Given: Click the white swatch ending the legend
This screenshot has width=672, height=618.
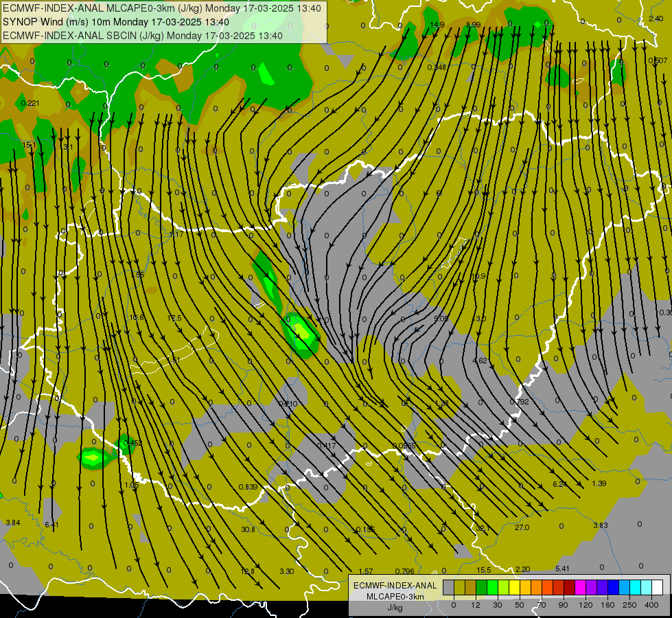Looking at the screenshot, I should 657,587.
